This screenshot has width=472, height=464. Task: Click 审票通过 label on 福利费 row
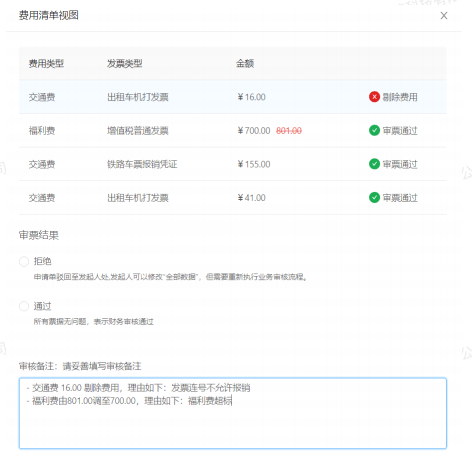[400, 131]
